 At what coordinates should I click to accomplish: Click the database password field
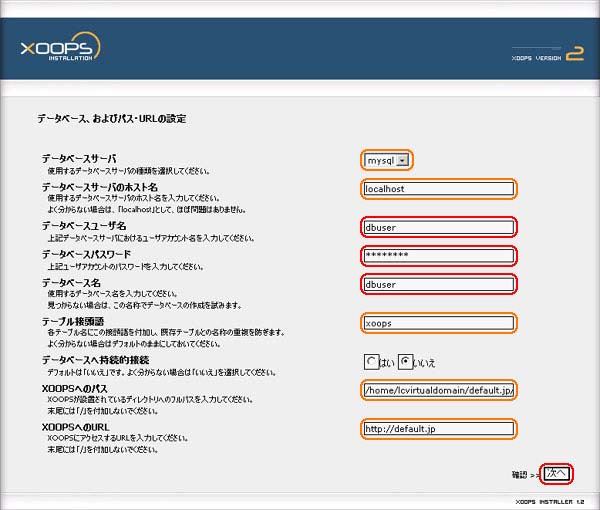(439, 256)
